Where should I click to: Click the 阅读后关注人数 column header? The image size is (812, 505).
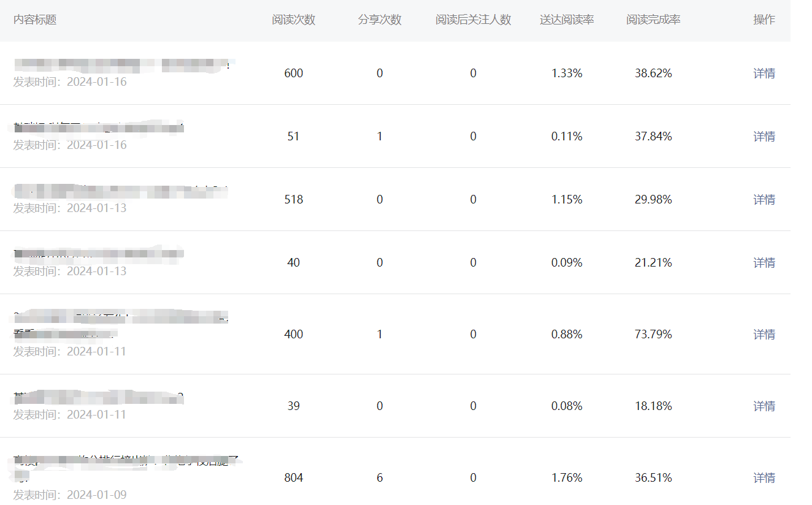(473, 20)
